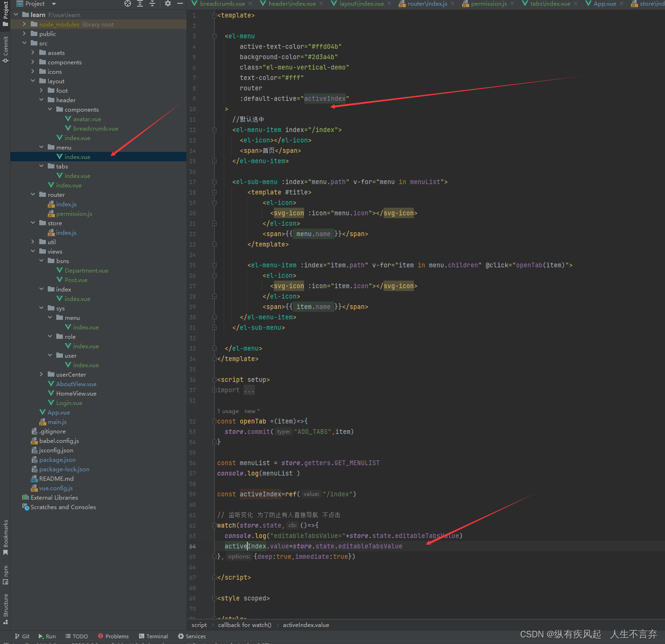Open the Run tool window

click(47, 636)
